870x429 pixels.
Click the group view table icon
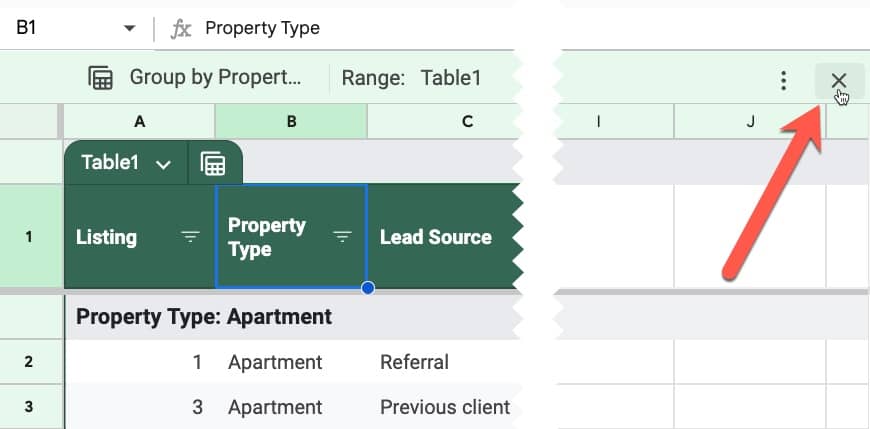pos(100,78)
